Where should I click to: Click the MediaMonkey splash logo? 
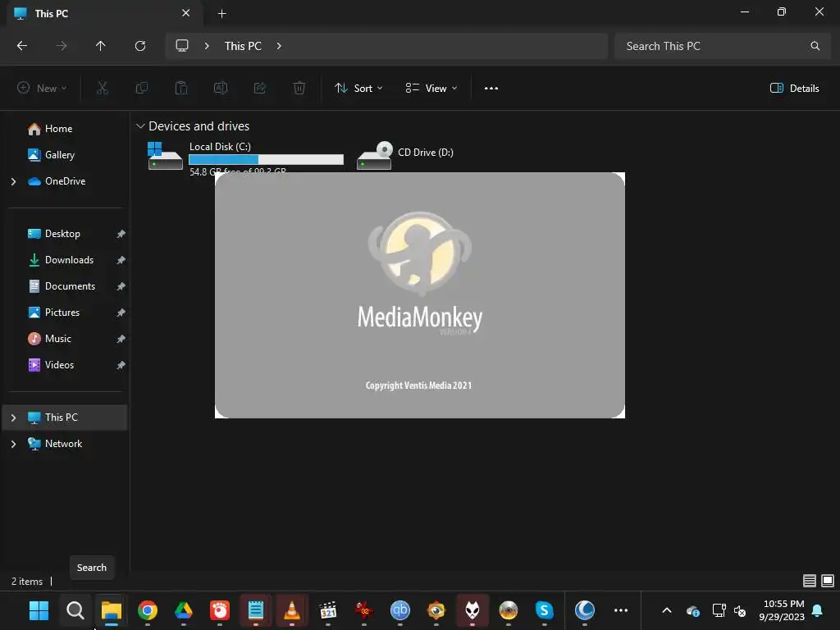pos(419,254)
